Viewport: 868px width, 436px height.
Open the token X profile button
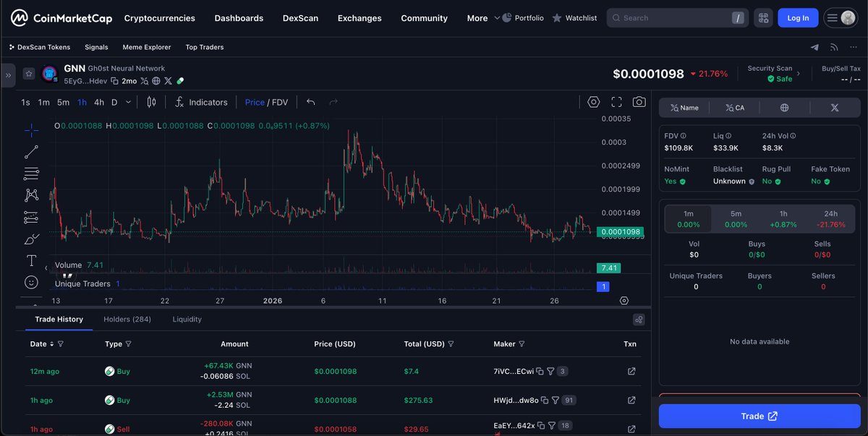(x=834, y=108)
